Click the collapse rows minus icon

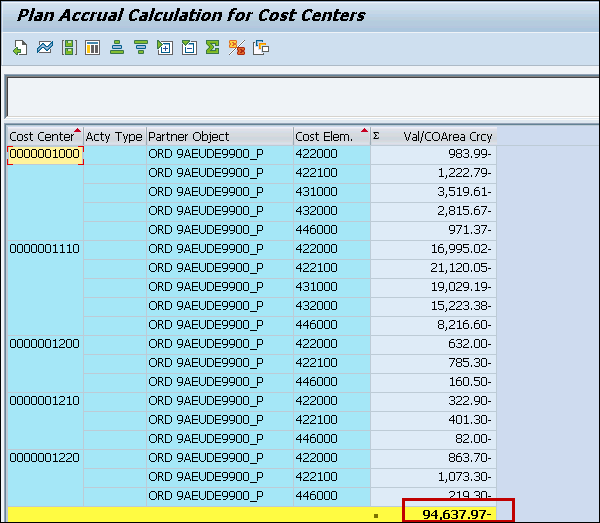point(188,47)
